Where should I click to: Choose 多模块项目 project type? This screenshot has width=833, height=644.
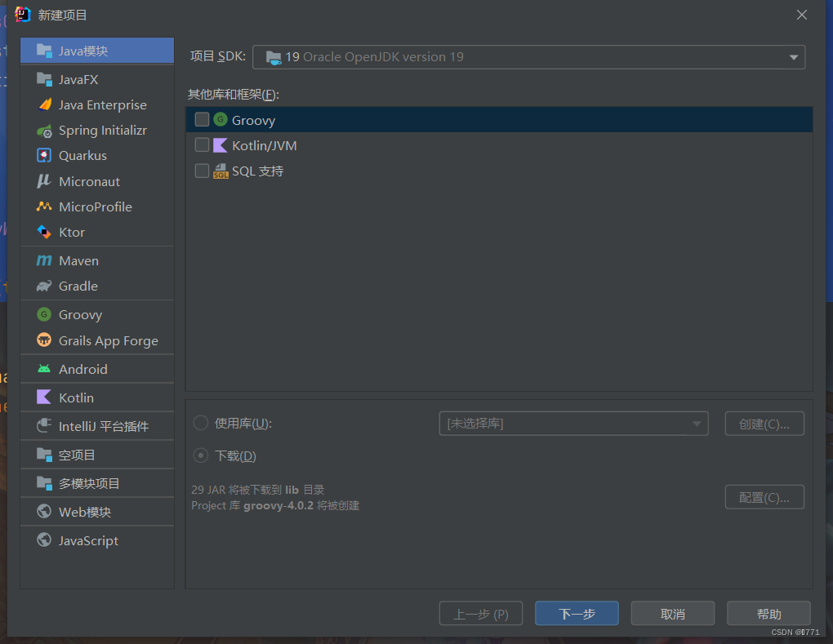click(x=97, y=483)
